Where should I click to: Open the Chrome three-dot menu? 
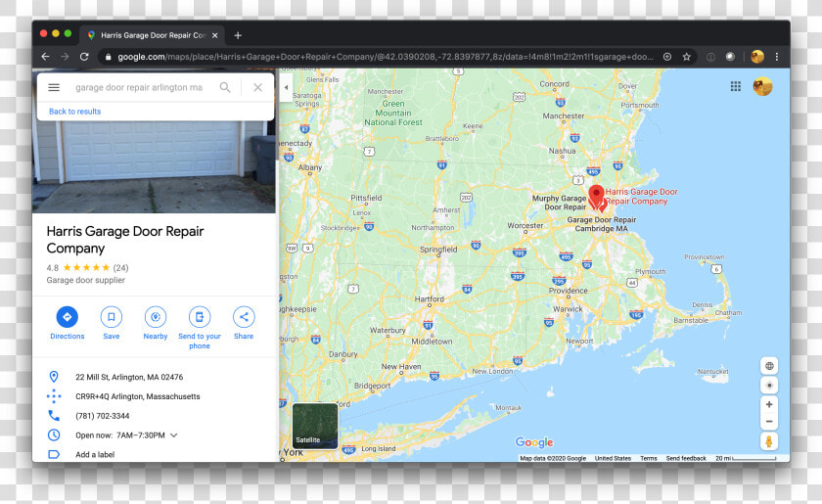[x=777, y=57]
